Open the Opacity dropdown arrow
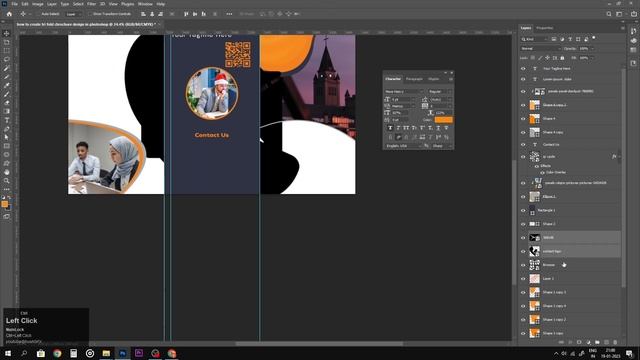The width and height of the screenshot is (640, 360). [593, 49]
